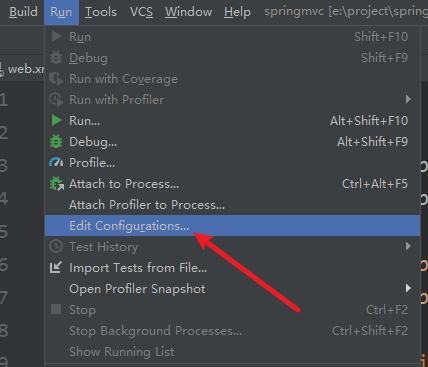This screenshot has height=367, width=428.
Task: Switch to the web.xml editor tab
Action: 22,69
